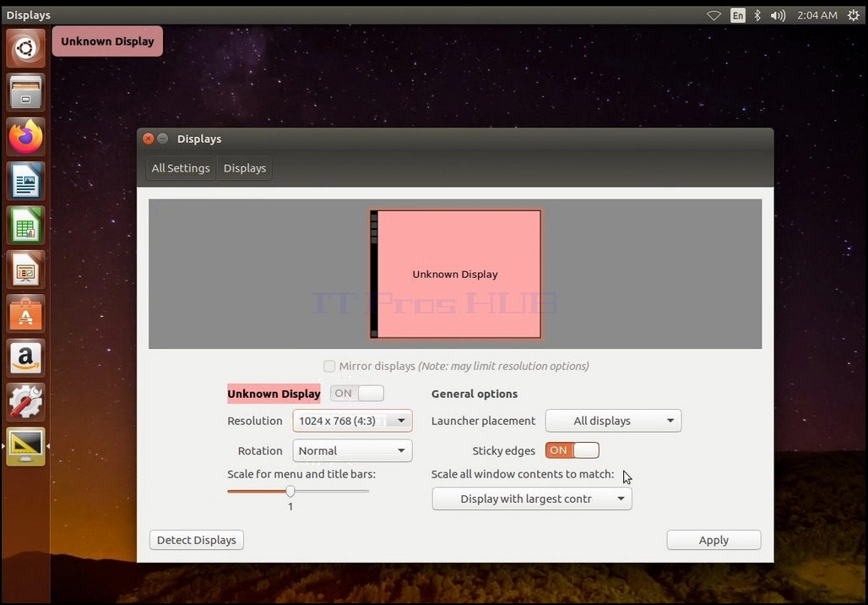Open Launcher placement All displays dropdown
Screen dimensions: 868x605
(613, 421)
